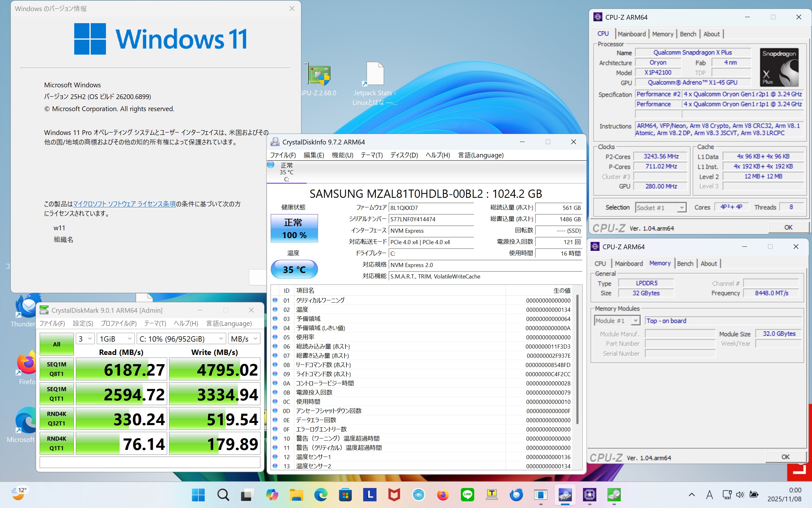Open the test count dropdown showing 3
Screen dimensions: 812x508
tap(85, 339)
